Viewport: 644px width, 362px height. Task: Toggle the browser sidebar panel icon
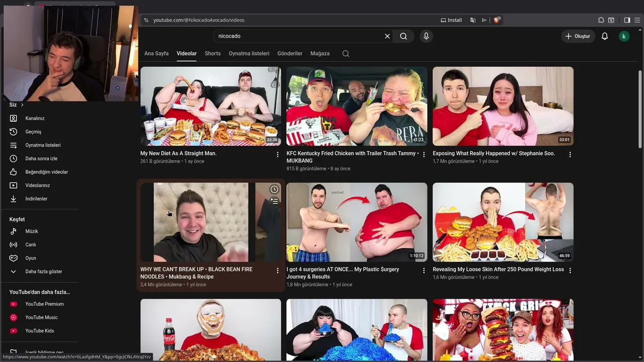point(627,20)
